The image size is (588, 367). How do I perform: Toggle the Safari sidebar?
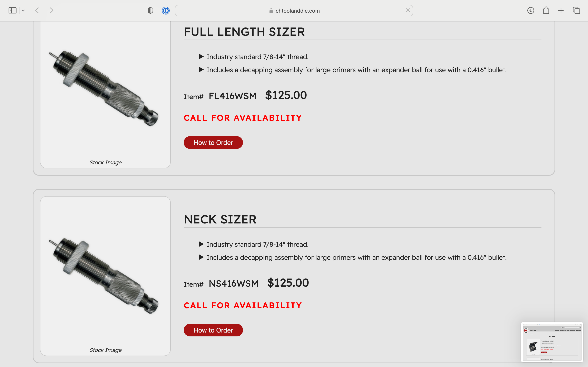pyautogui.click(x=12, y=10)
